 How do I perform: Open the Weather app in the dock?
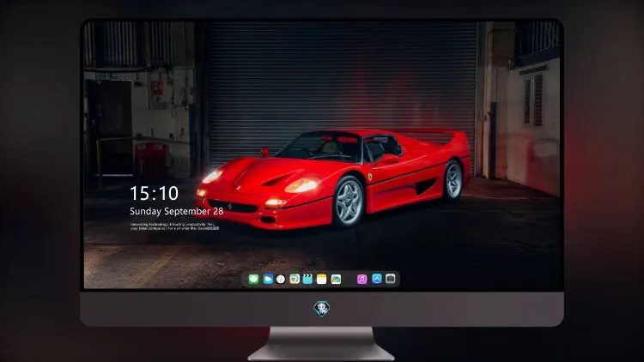tap(268, 279)
